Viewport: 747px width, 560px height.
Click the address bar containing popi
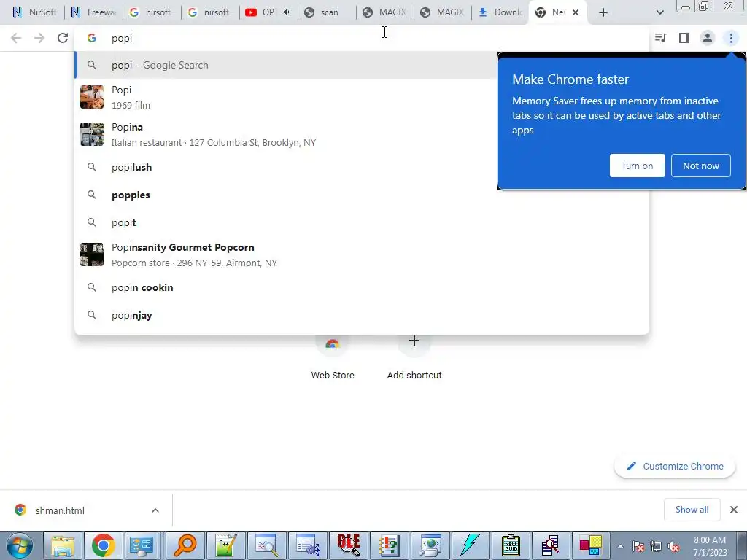tap(362, 38)
